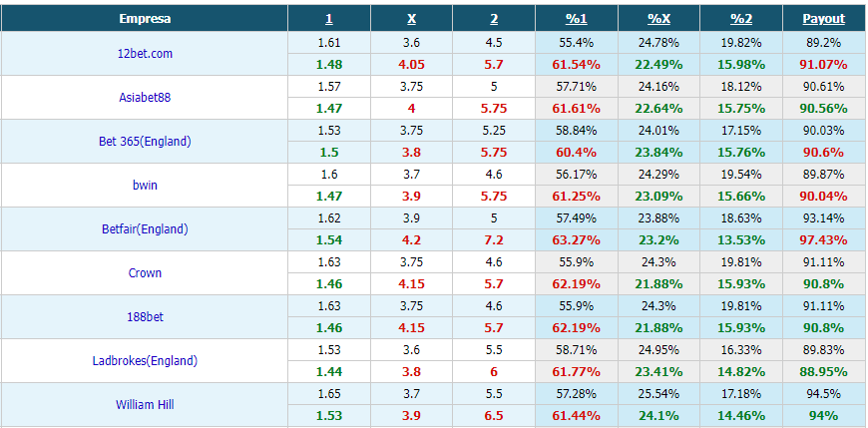Open the Crown bookmaker link
Screen dimensions: 868x428
pos(145,273)
